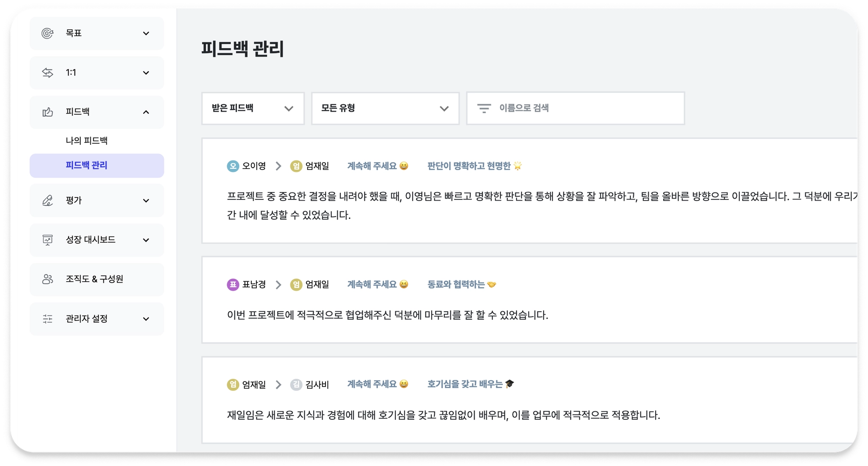
Task: Click the 판단이 명확하고 현명한 tag
Action: coord(474,166)
